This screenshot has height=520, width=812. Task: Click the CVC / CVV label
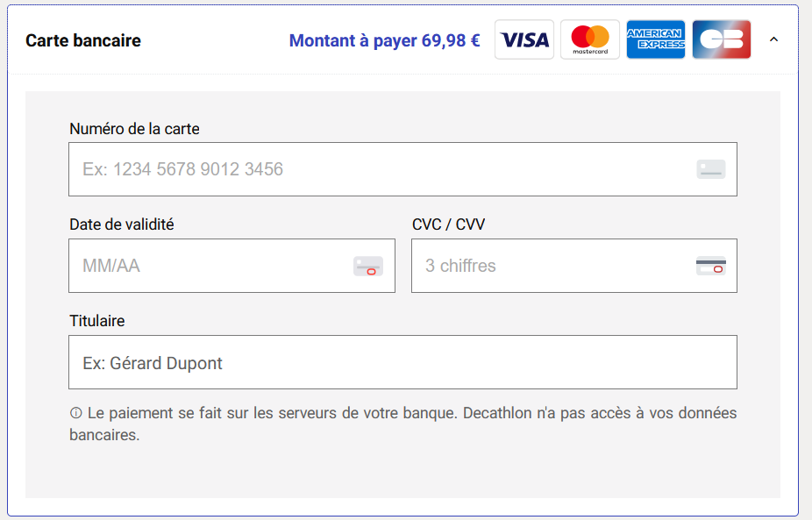(448, 224)
